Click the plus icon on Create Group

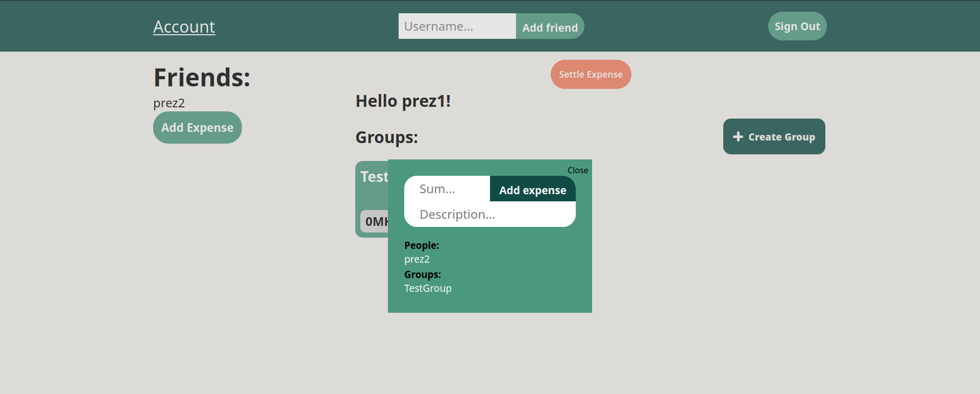coord(738,136)
